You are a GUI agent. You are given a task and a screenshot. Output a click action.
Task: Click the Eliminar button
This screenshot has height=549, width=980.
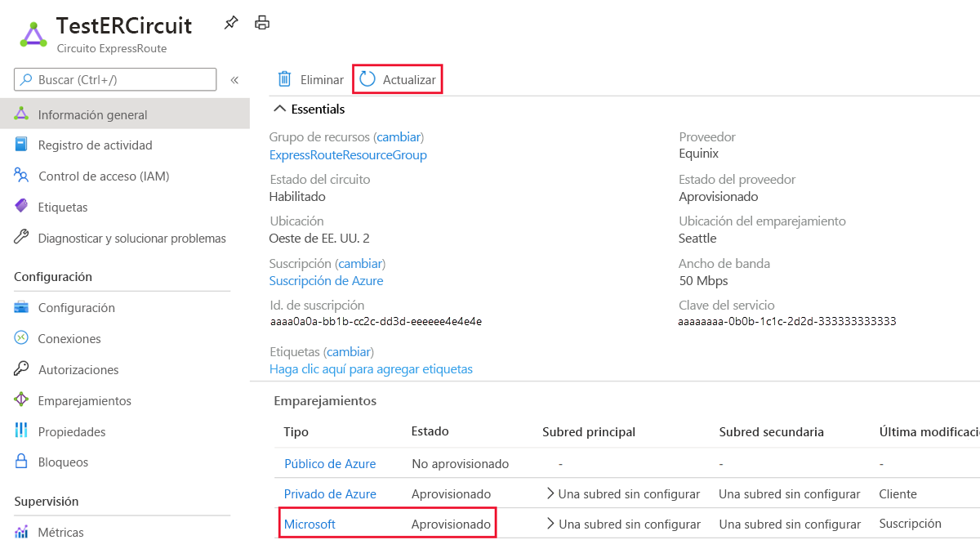click(x=310, y=80)
